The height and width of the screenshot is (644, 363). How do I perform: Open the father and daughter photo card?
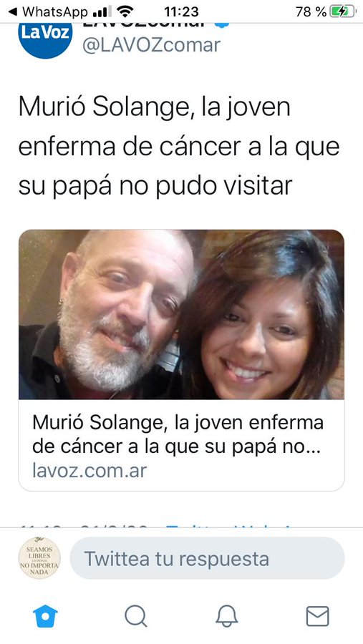pyautogui.click(x=181, y=315)
